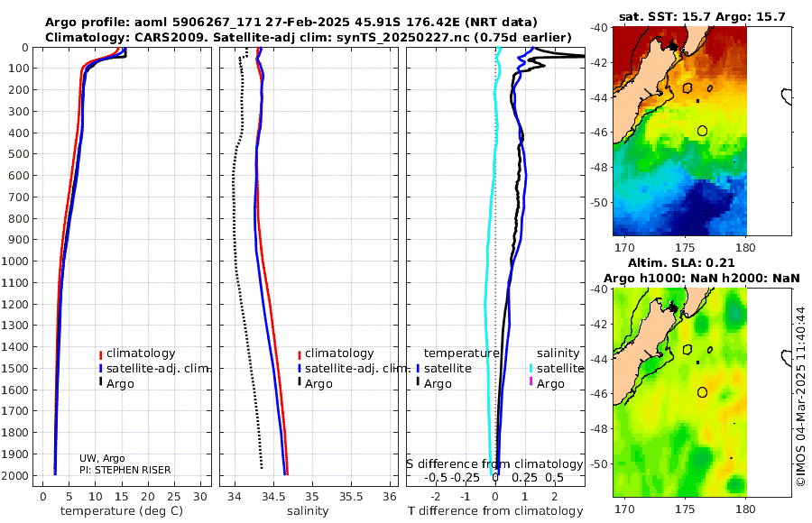
Task: Click 'climatology' label in temperature panel legend
Action: tap(141, 353)
